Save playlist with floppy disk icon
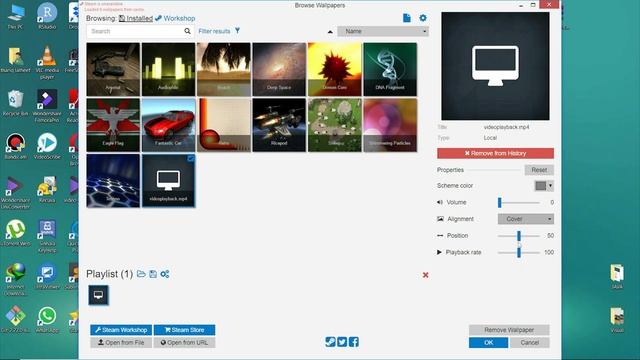This screenshot has width=640, height=360. pyautogui.click(x=153, y=274)
